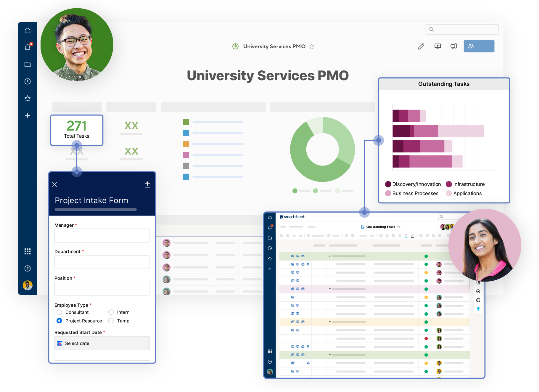
Task: Open Recents clock icon in main sidebar
Action: point(28,81)
